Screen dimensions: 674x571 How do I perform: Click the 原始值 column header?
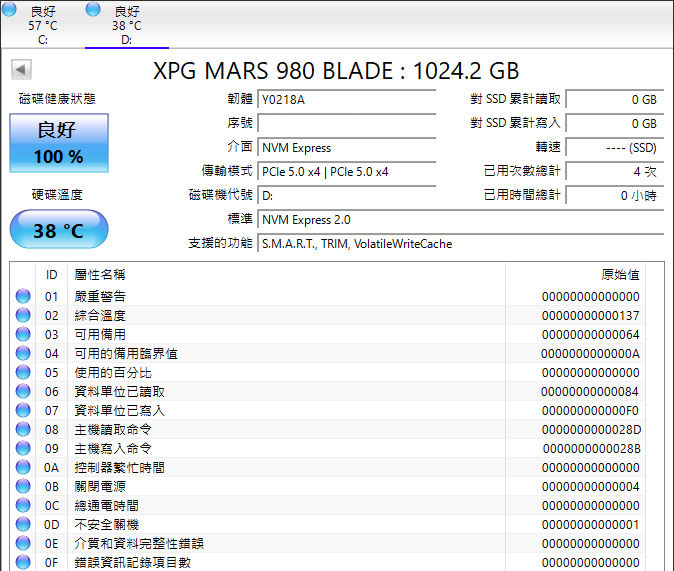click(575, 274)
